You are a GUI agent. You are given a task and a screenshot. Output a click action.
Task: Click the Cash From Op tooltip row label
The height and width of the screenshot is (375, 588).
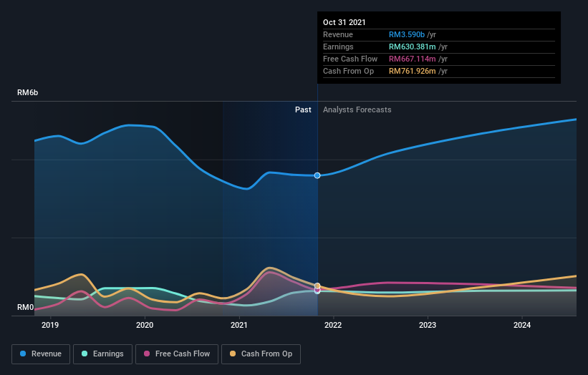tap(348, 71)
